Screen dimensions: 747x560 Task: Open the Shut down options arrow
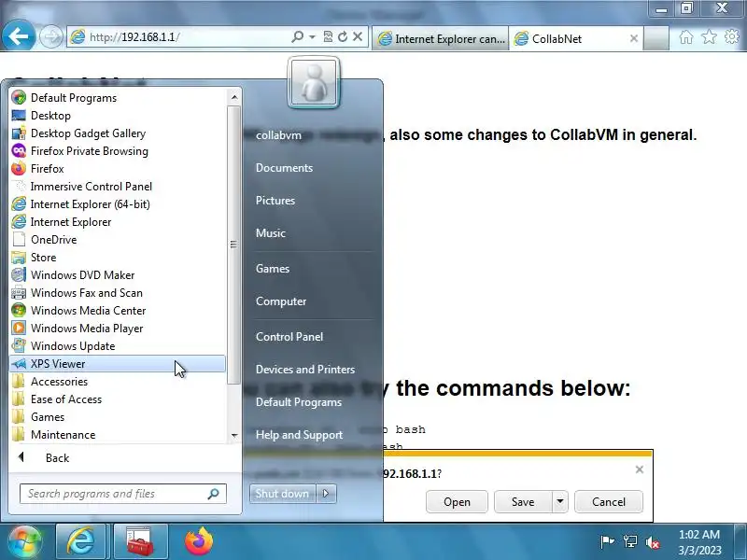pos(326,494)
